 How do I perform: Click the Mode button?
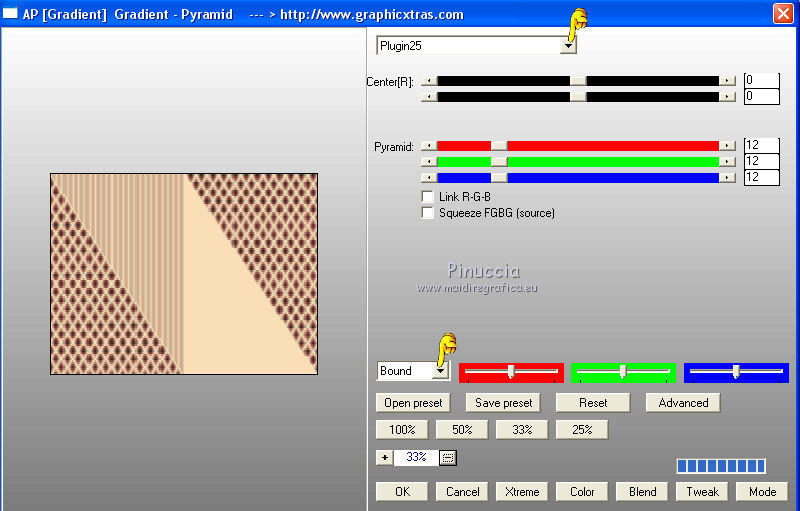762,492
